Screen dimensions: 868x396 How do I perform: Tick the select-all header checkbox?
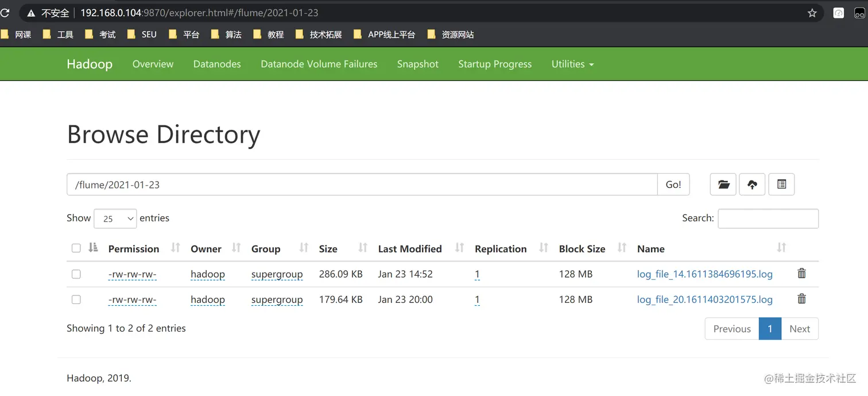76,248
